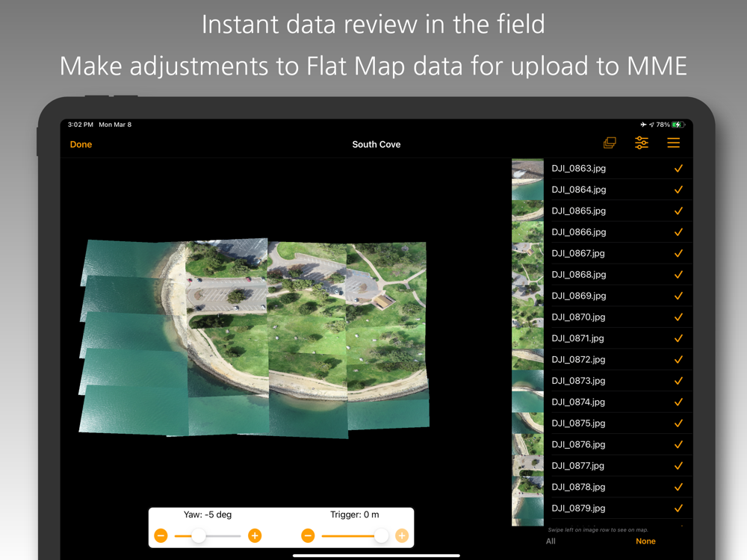747x560 pixels.
Task: Select the DJI_0876.jpg file name
Action: point(578,444)
